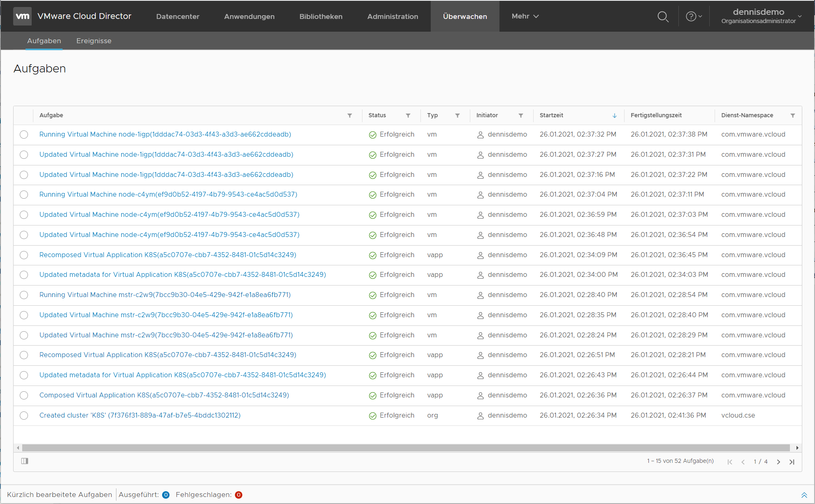Click the Kürzlich bearbeitete Aufgaben label
The height and width of the screenshot is (504, 815).
pos(59,495)
